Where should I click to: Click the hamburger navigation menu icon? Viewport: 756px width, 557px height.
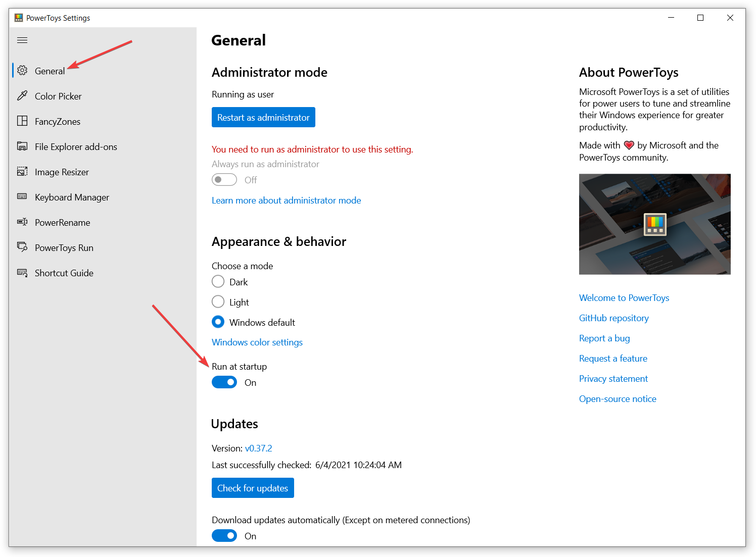[x=22, y=40]
